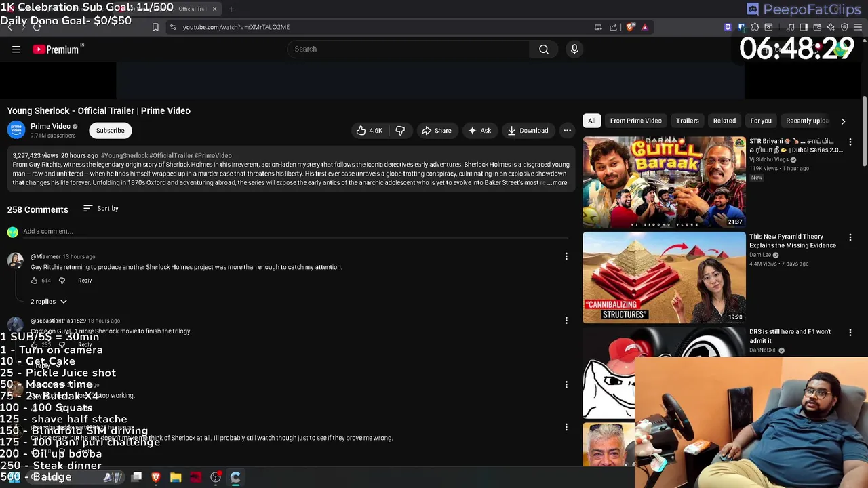Open options menu for @Mia-meer comment

(566, 256)
